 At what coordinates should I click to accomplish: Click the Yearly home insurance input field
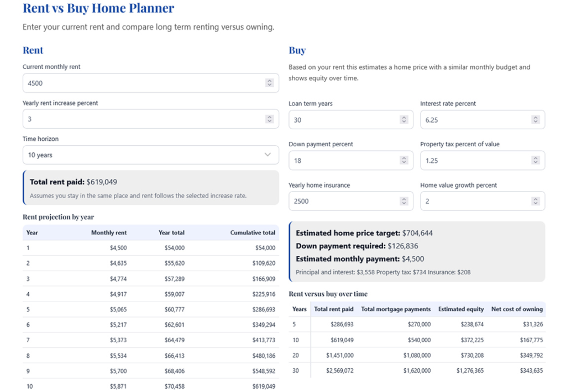343,202
